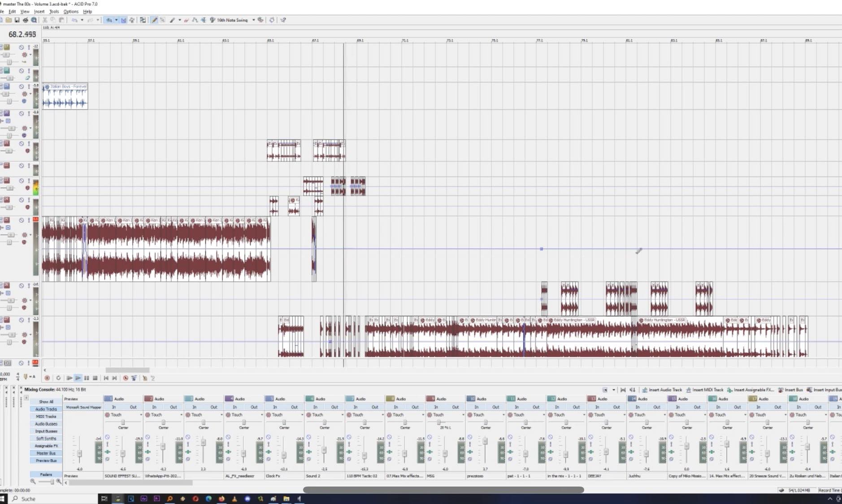842x504 pixels.
Task: Toggle MIDI Tracks view in mixing console
Action: point(46,416)
